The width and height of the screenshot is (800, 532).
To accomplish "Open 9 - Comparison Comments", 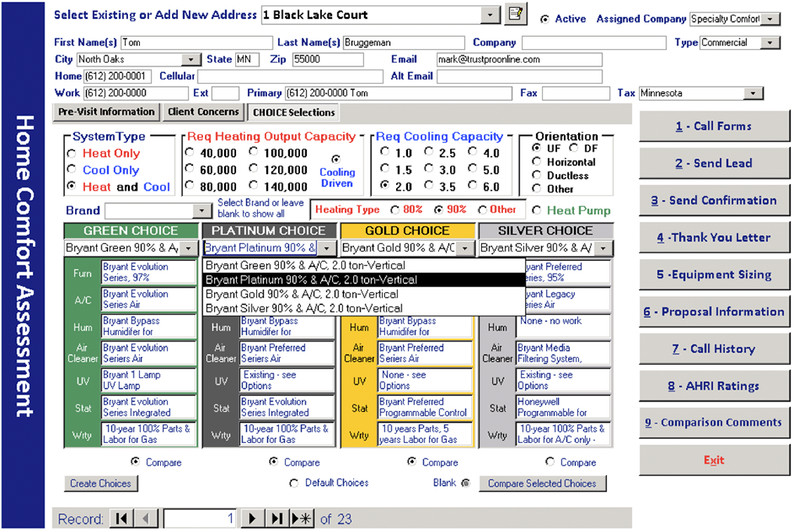I will tap(714, 423).
